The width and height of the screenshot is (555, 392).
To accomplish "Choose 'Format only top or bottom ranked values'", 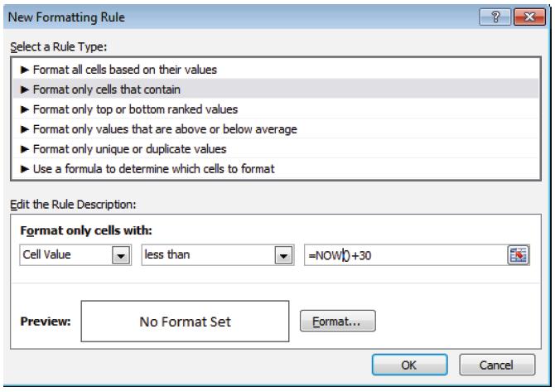I will tap(276, 109).
